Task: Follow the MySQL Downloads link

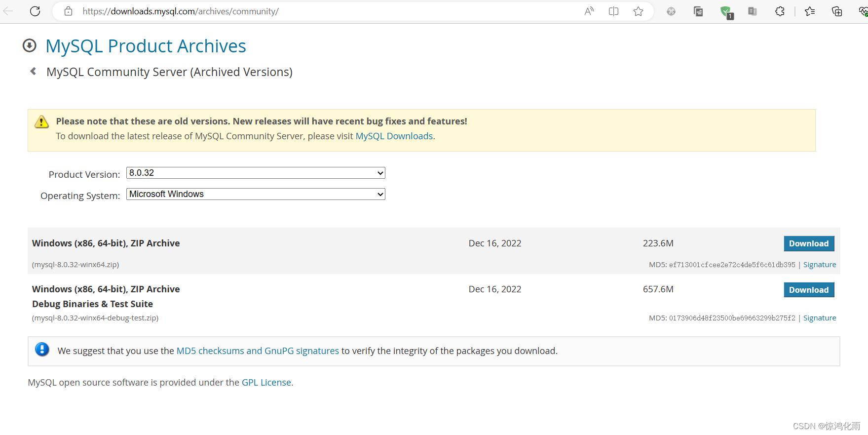Action: pos(394,136)
